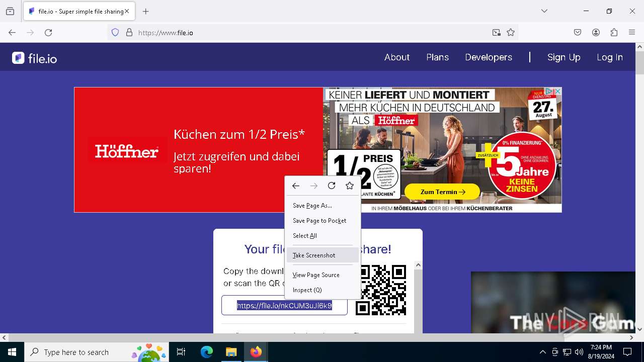
Task: Click the Höffner logo in ad
Action: point(127,151)
